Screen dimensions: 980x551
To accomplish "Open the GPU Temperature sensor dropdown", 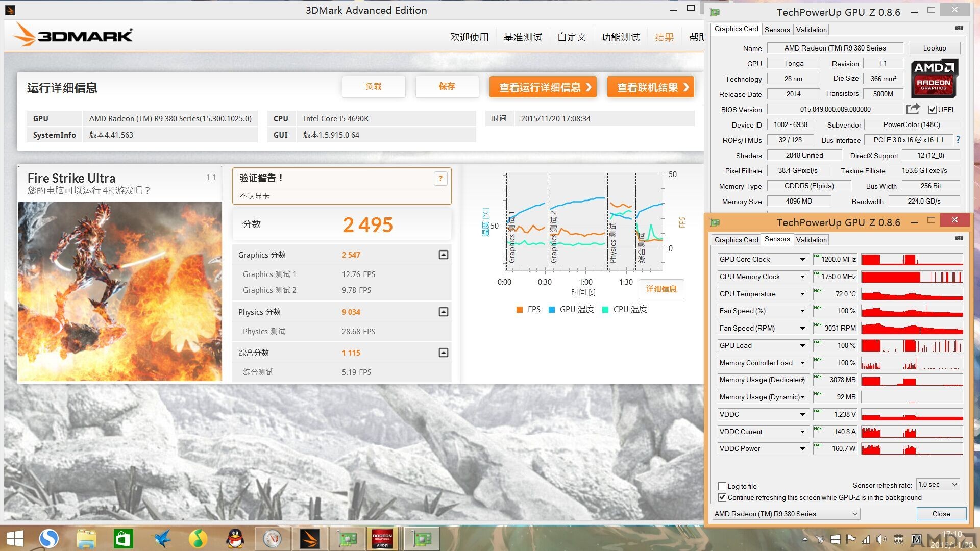I will [802, 294].
